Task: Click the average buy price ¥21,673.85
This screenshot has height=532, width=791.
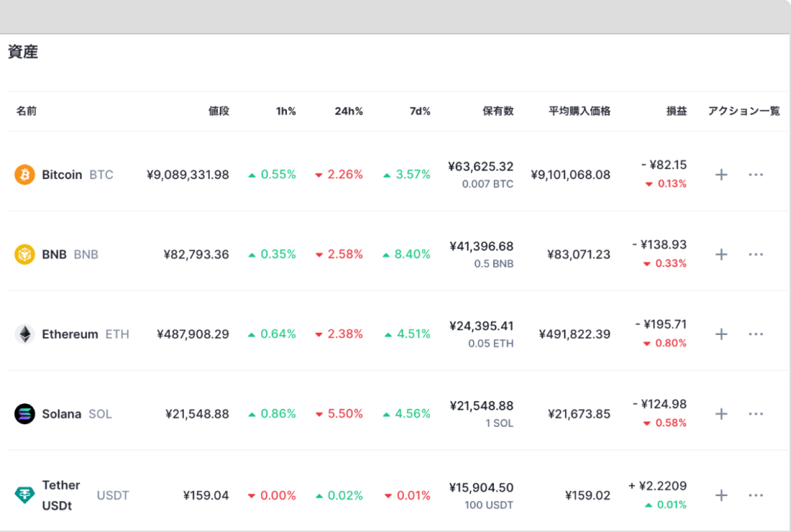Action: pyautogui.click(x=579, y=414)
